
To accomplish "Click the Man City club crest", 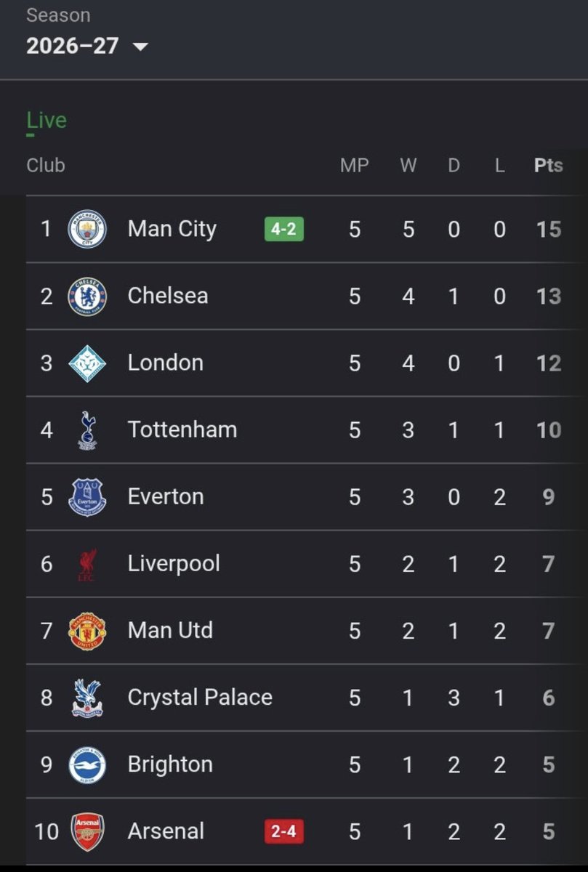I will (x=87, y=229).
